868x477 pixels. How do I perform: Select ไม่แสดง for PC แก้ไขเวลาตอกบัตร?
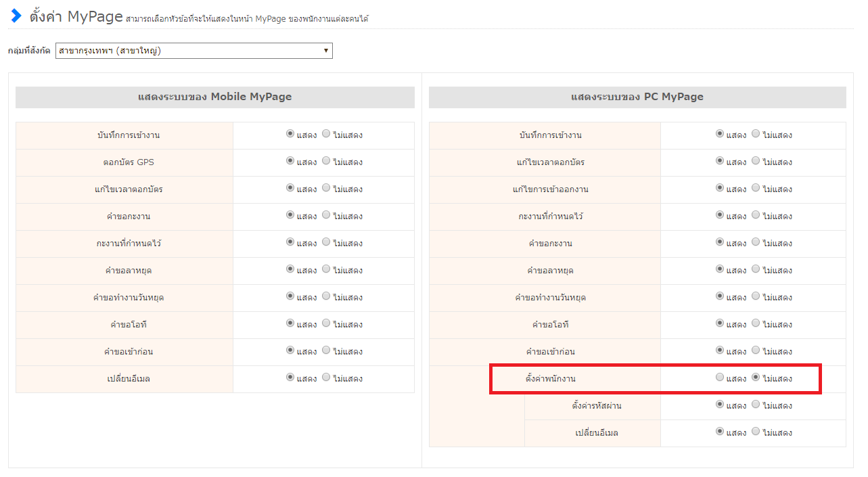coord(756,161)
